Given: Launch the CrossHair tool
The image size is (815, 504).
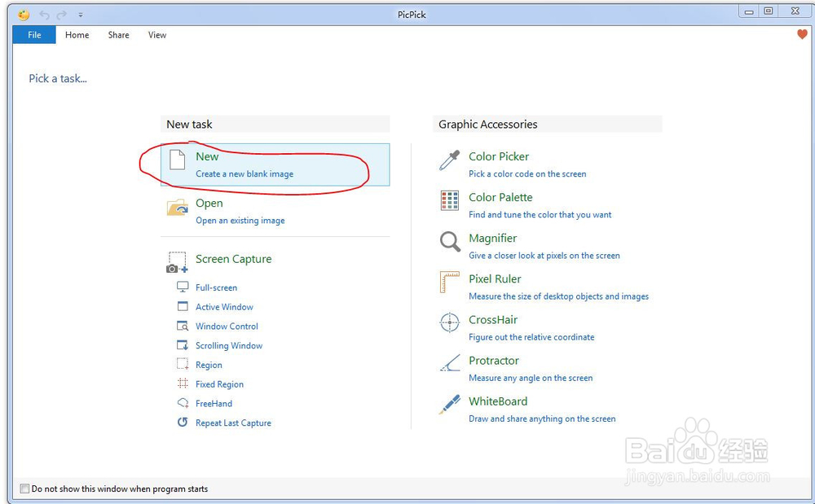Looking at the screenshot, I should tap(493, 320).
